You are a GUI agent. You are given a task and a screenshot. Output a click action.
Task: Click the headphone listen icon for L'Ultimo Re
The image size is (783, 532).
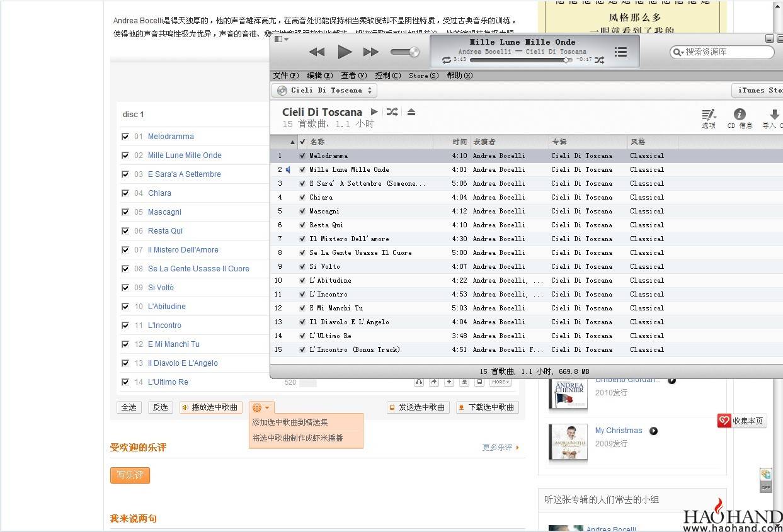pyautogui.click(x=419, y=382)
